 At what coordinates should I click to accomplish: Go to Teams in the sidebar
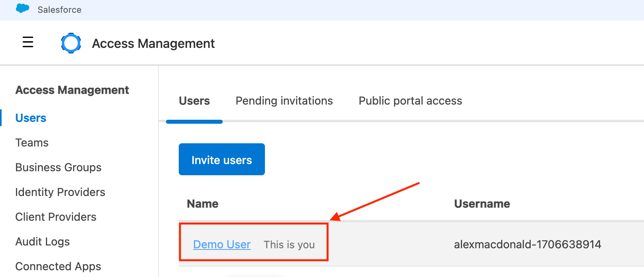(x=32, y=143)
